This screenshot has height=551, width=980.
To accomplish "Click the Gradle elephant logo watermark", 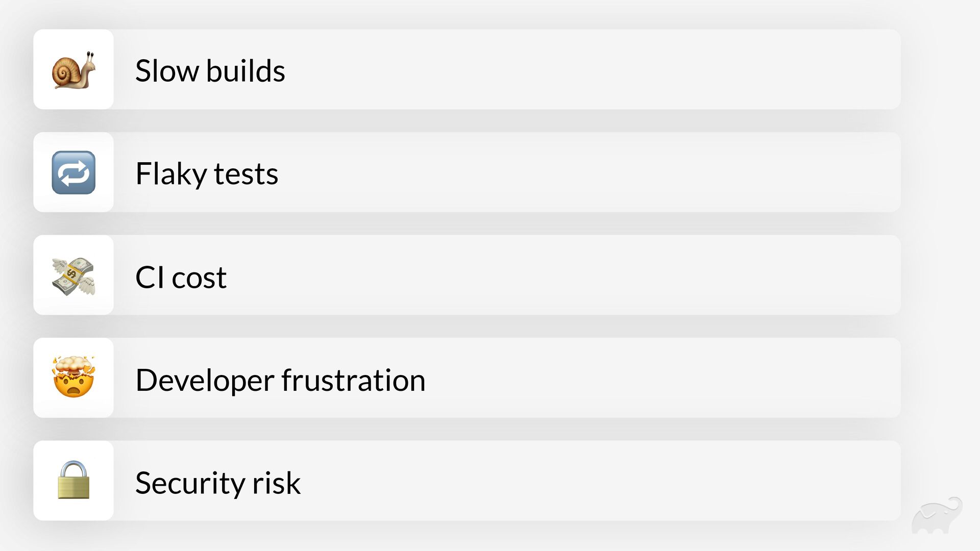I will (x=937, y=515).
